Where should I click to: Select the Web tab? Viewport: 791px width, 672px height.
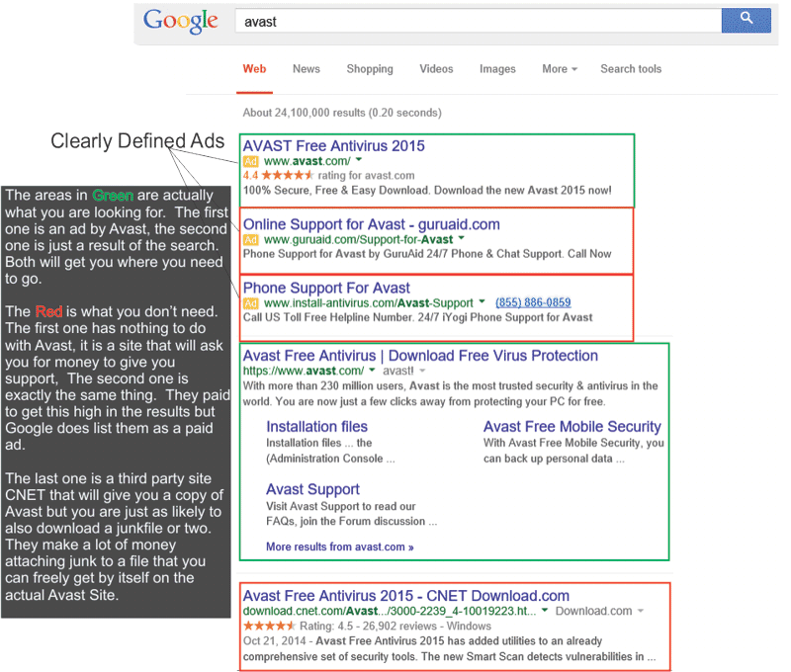click(x=254, y=69)
